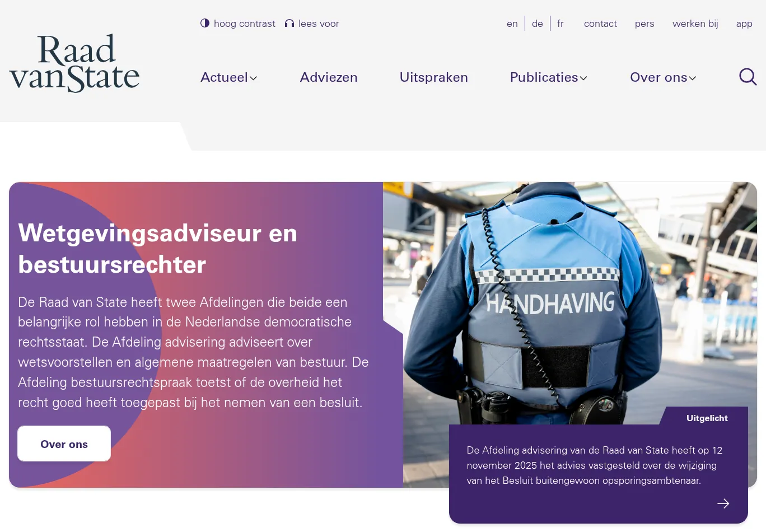Image resolution: width=766 pixels, height=532 pixels.
Task: Expand the Actueel menu chevron
Action: (253, 78)
